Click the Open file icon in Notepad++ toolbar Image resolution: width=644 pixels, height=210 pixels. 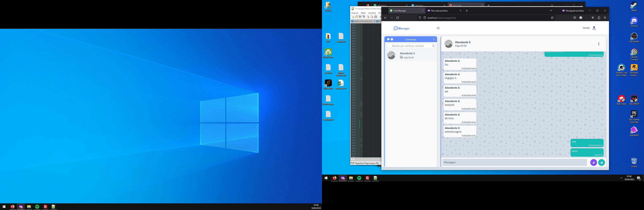356,17
